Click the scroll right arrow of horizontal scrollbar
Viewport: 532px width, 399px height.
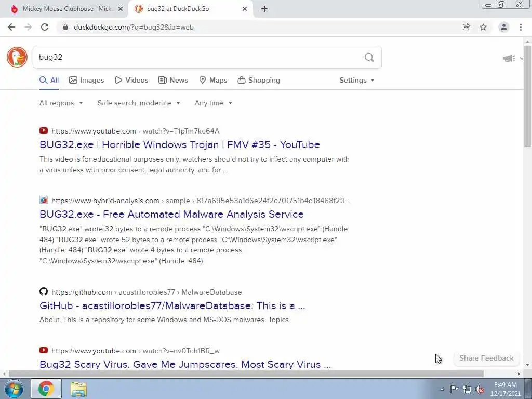coord(519,374)
